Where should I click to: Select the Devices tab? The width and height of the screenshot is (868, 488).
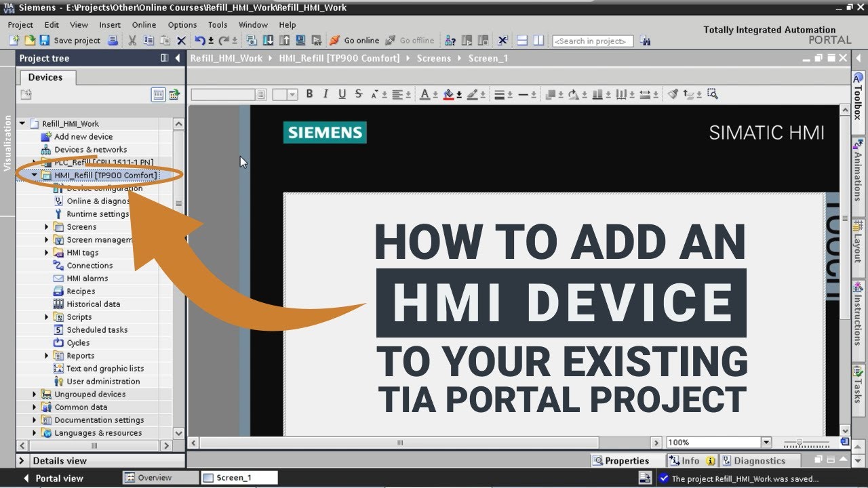[45, 77]
